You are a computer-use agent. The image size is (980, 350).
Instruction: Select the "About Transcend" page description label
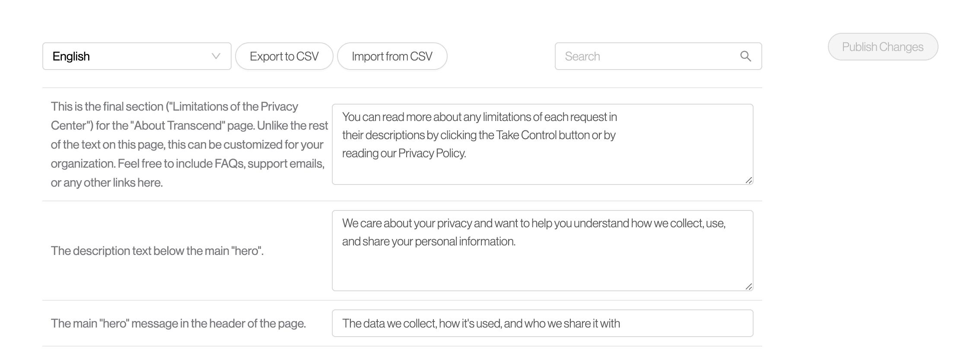coord(189,144)
